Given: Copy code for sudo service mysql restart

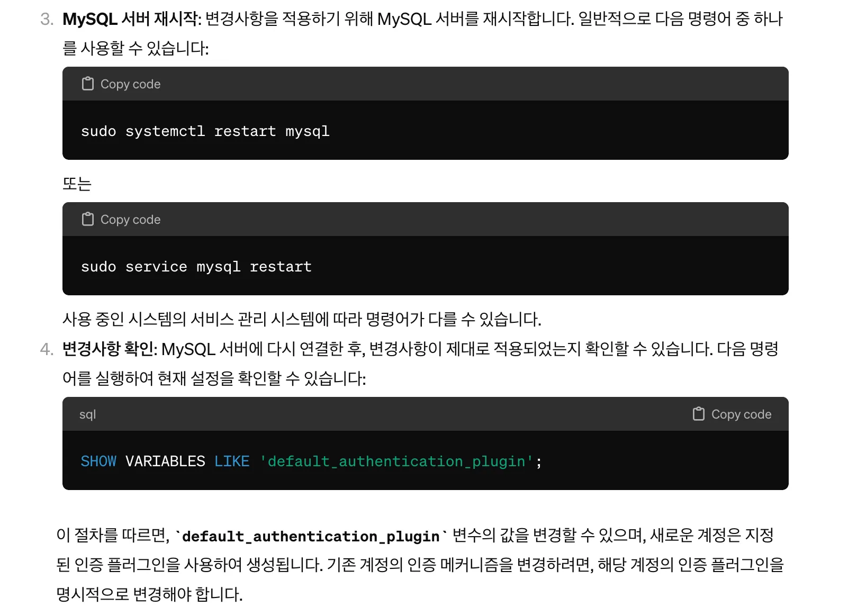Looking at the screenshot, I should pos(121,219).
